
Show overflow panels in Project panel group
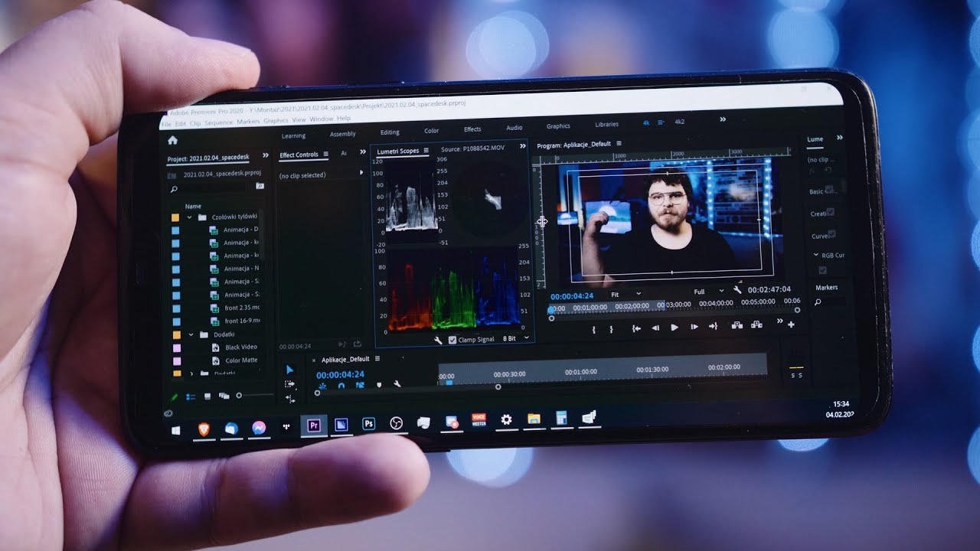click(x=266, y=155)
